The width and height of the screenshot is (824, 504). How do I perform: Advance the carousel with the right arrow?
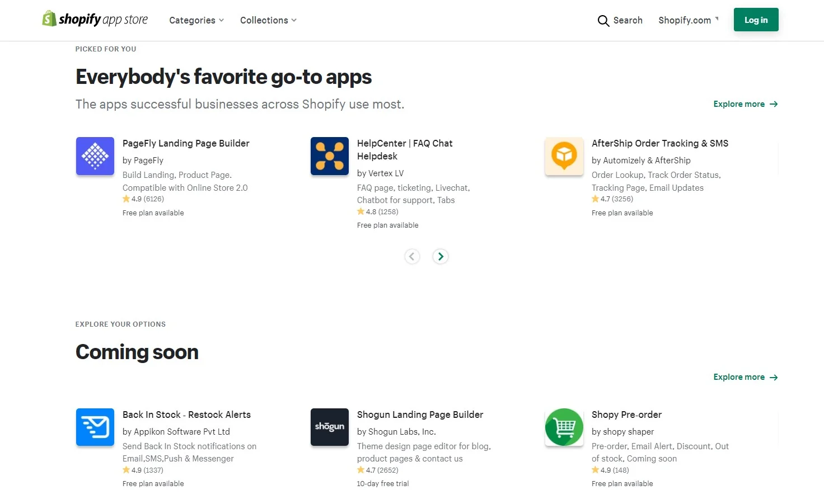[441, 256]
